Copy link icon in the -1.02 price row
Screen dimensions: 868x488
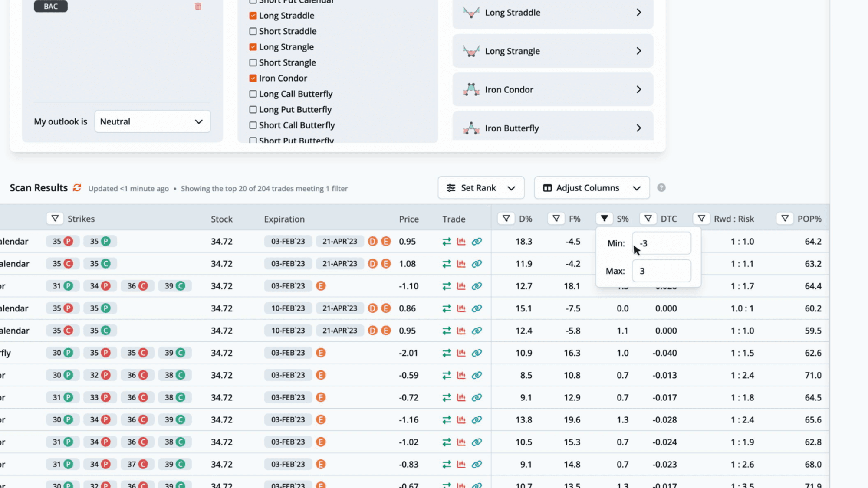pyautogui.click(x=477, y=442)
